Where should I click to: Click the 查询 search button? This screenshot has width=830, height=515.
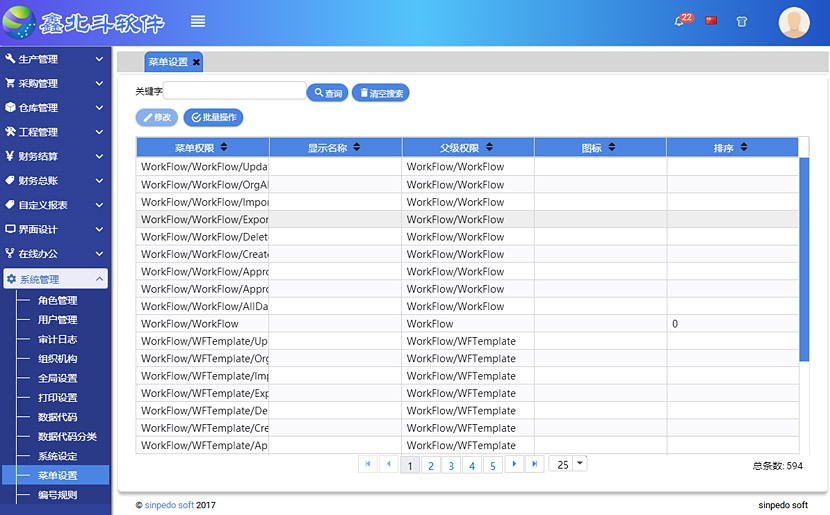(326, 93)
